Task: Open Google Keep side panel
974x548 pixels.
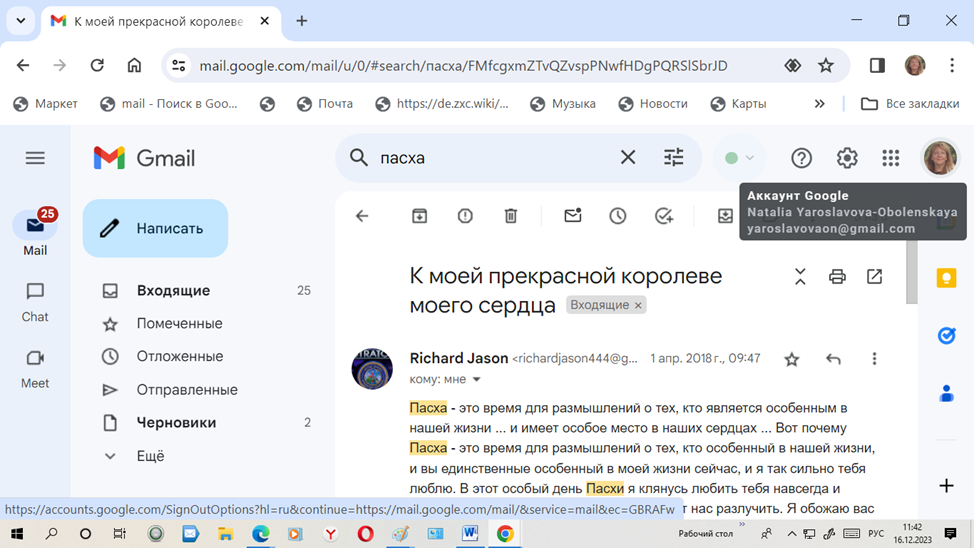Action: [947, 278]
